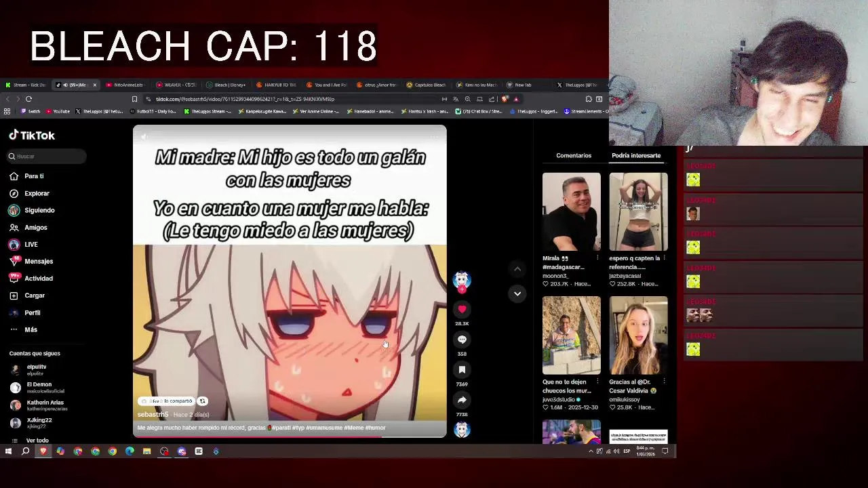Go to the Siguiendo feed

tap(32, 210)
